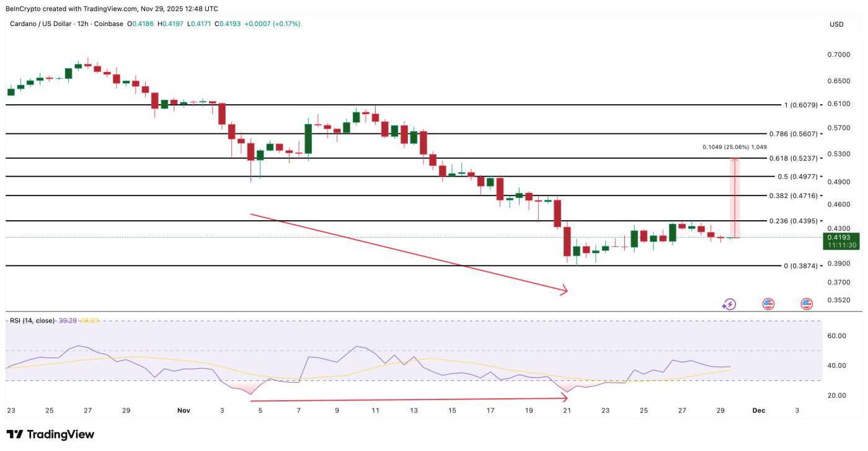
Task: Click the Fibonacci label 0.5 (0.4977)
Action: click(798, 177)
